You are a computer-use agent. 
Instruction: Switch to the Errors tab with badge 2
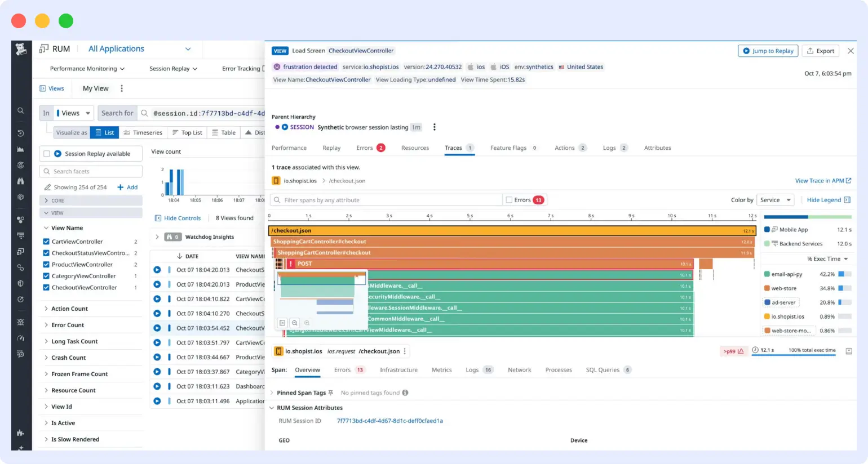click(370, 148)
